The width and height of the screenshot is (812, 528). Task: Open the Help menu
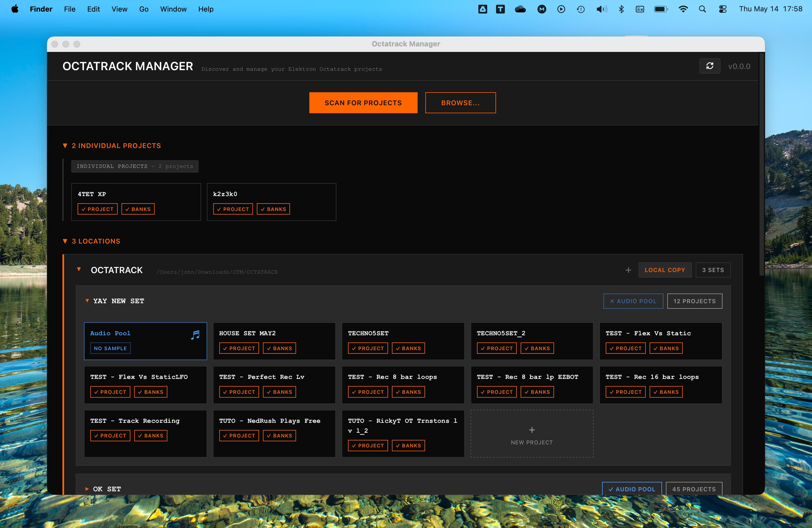(x=206, y=9)
